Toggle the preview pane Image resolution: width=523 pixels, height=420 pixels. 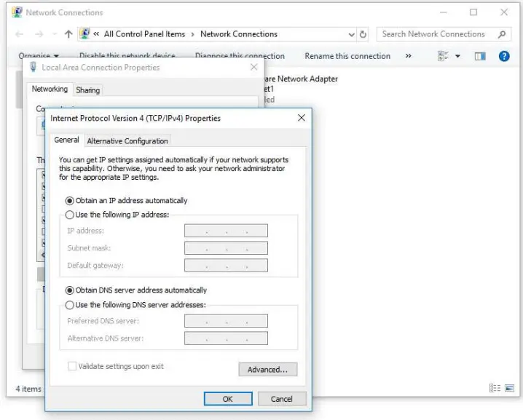[480, 56]
